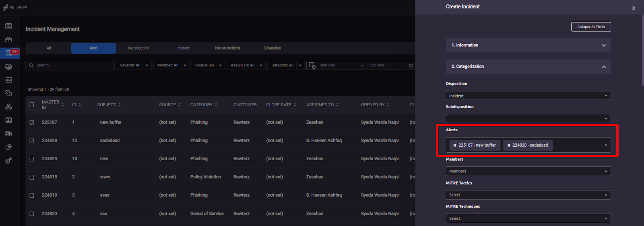Viewport: 644px width, 226px height.
Task: Open the Member: All filter dropdown
Action: coord(171,65)
